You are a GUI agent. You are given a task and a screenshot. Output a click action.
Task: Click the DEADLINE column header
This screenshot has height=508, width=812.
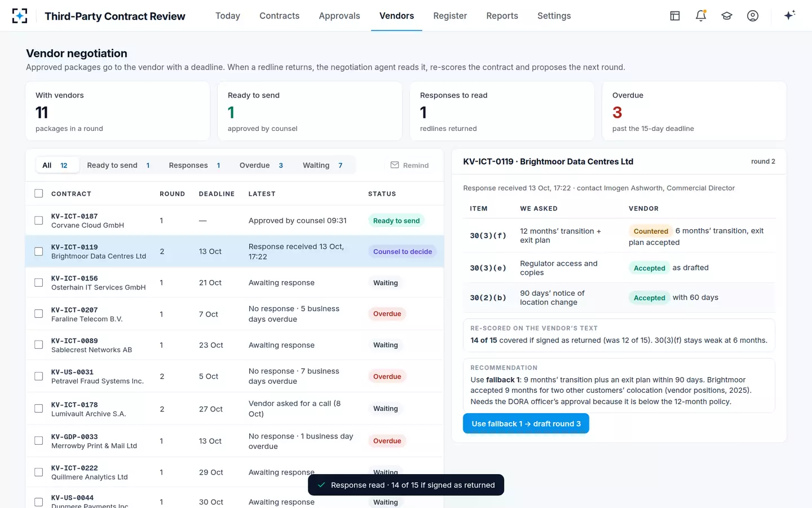[x=217, y=194]
